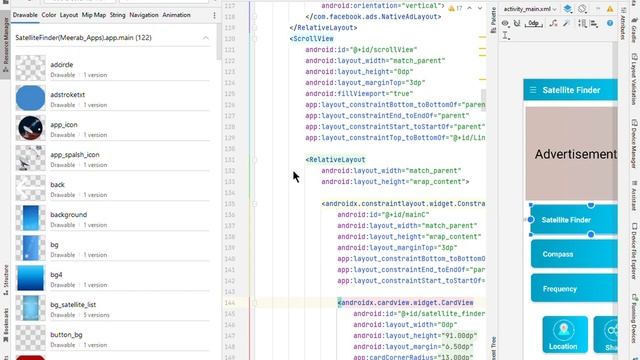Viewport: 640px width, 360px height.
Task: Switch to the Layout resources tab
Action: [69, 15]
